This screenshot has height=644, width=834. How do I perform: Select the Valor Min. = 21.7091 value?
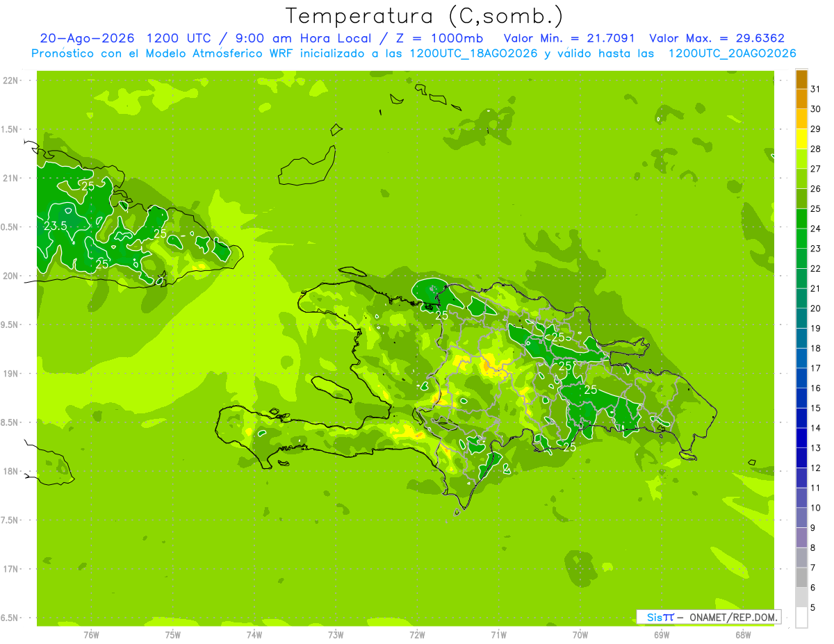(569, 38)
